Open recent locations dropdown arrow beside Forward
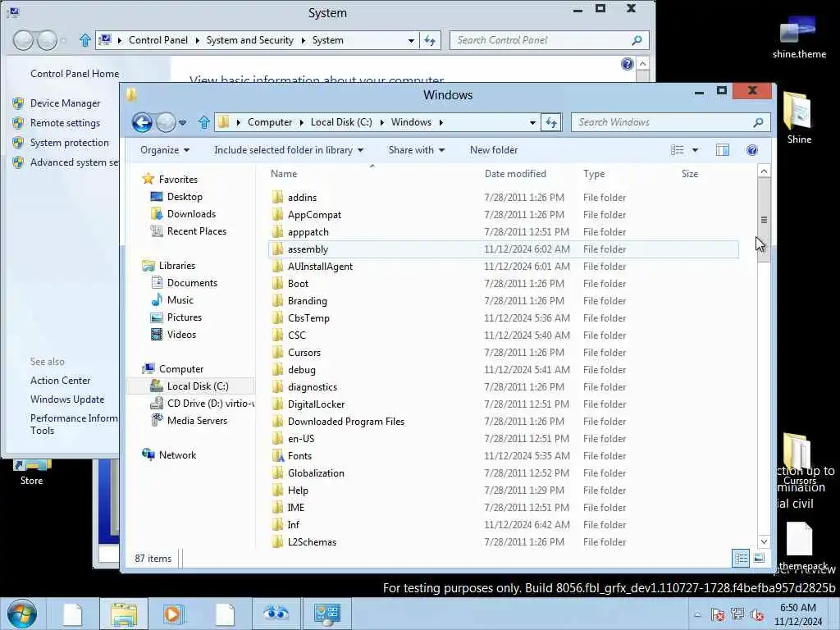 pyautogui.click(x=183, y=123)
